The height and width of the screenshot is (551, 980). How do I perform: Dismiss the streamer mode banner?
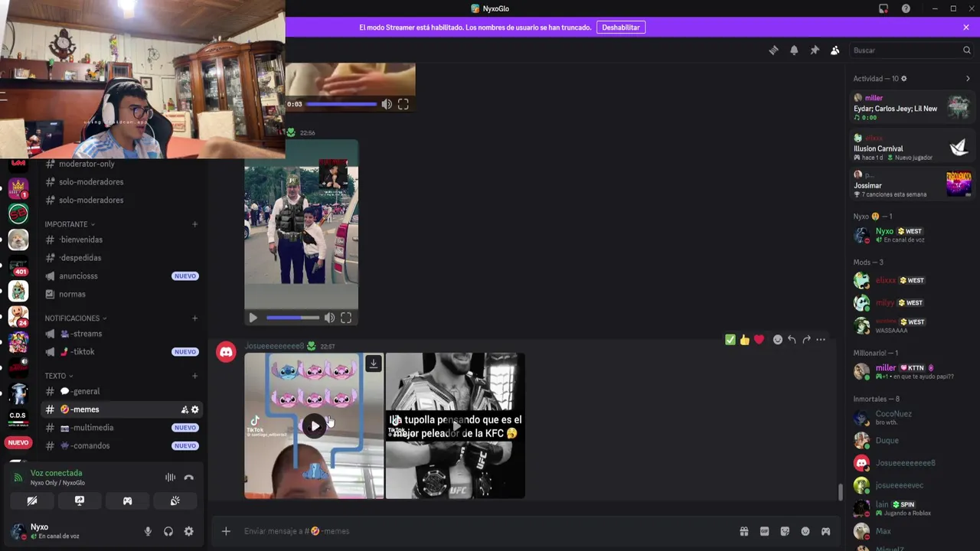966,28
